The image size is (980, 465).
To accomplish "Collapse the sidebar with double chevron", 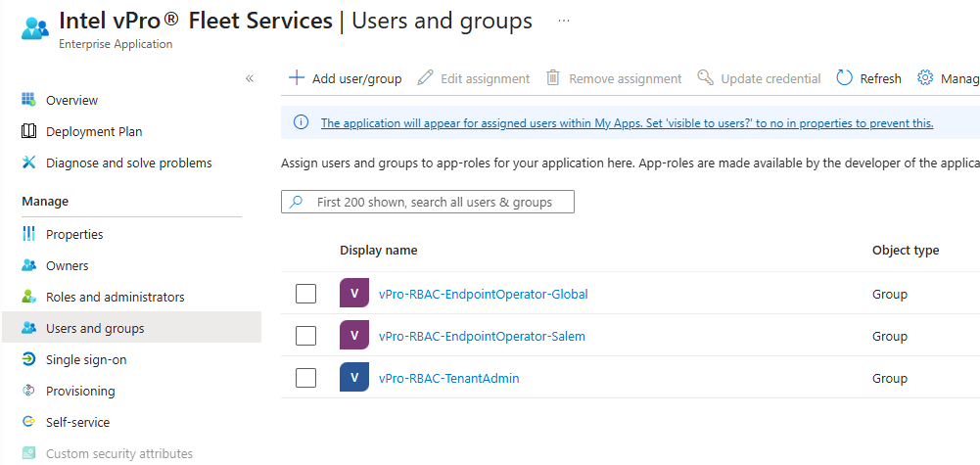I will point(250,78).
